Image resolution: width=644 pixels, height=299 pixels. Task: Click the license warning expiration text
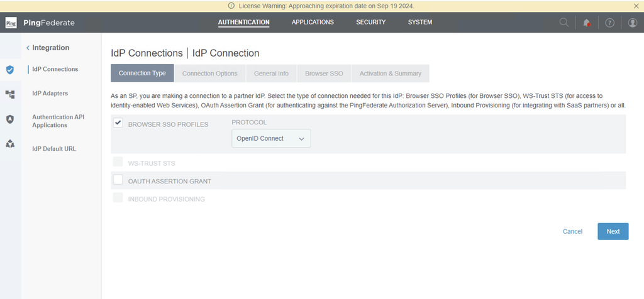tap(326, 6)
